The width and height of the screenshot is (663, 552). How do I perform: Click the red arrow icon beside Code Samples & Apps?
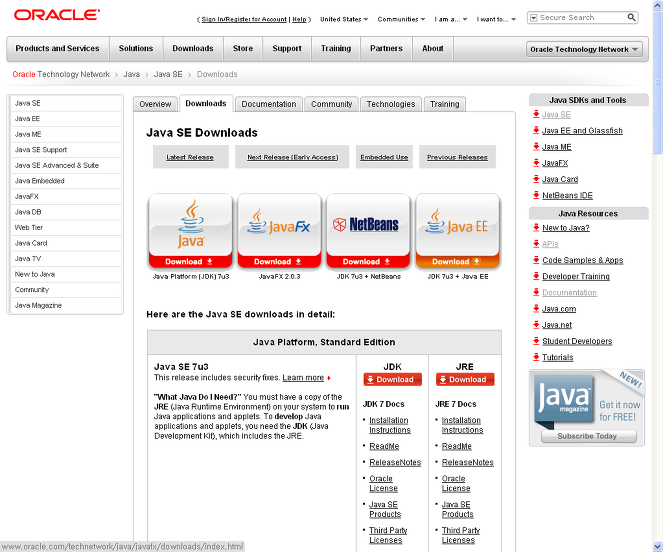click(536, 260)
